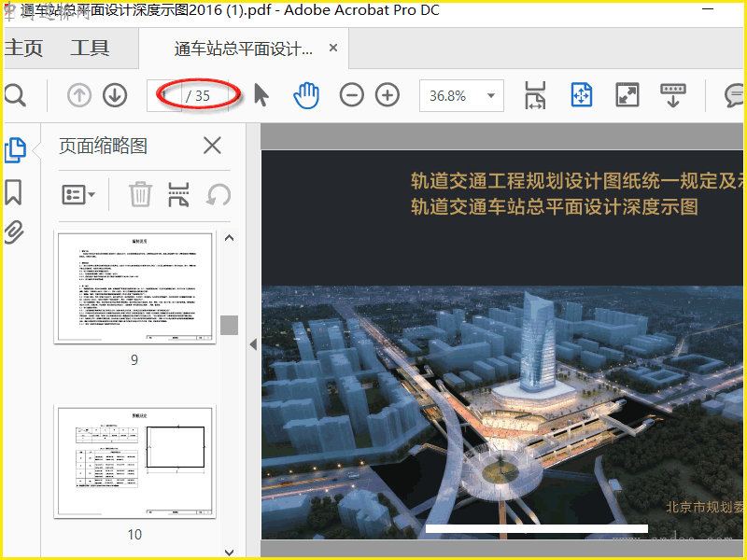Select the arrow selection tool
Image resolution: width=747 pixels, height=560 pixels.
point(261,95)
